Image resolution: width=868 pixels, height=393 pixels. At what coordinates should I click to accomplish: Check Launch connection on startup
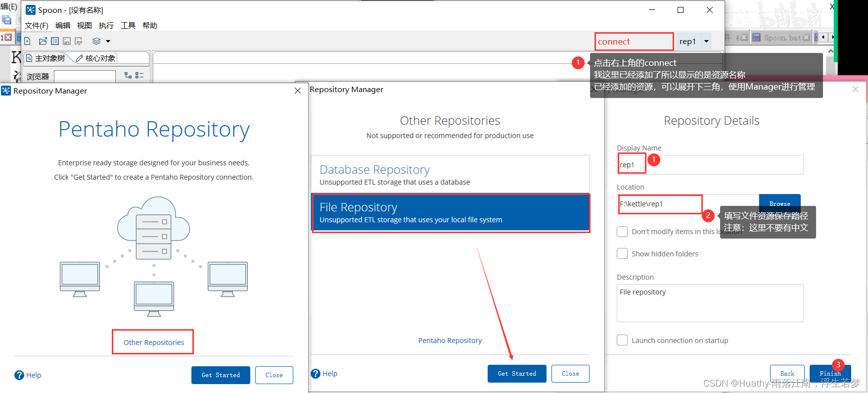pos(622,340)
